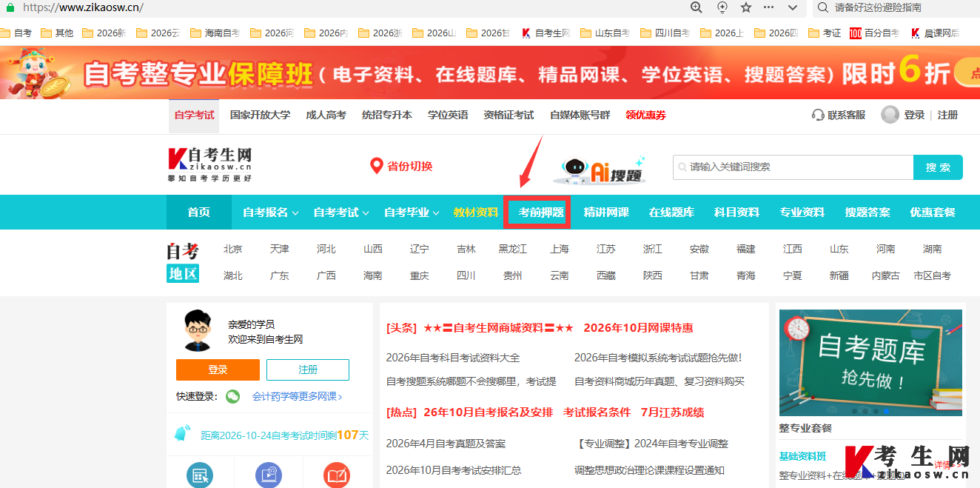
Task: Click the teal 搜索 button
Action: click(938, 167)
